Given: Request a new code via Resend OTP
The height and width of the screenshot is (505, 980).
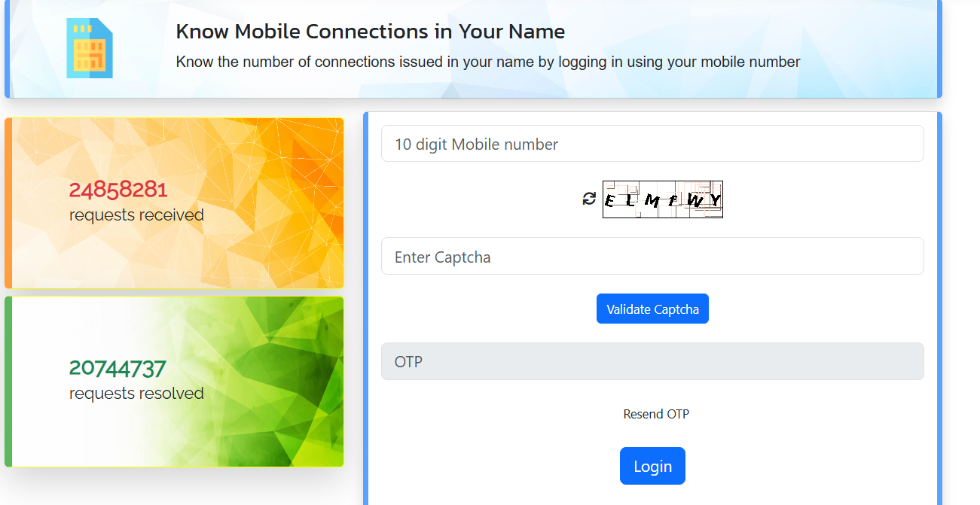Looking at the screenshot, I should tap(656, 414).
